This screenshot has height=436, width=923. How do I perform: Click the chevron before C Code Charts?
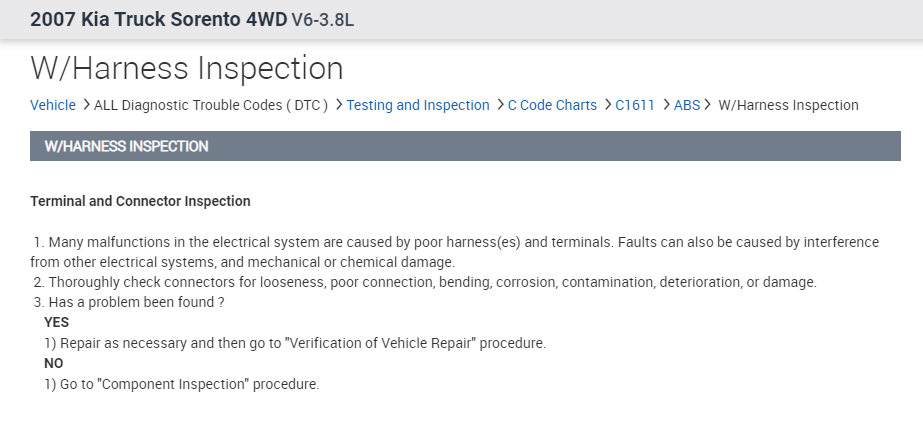point(500,105)
